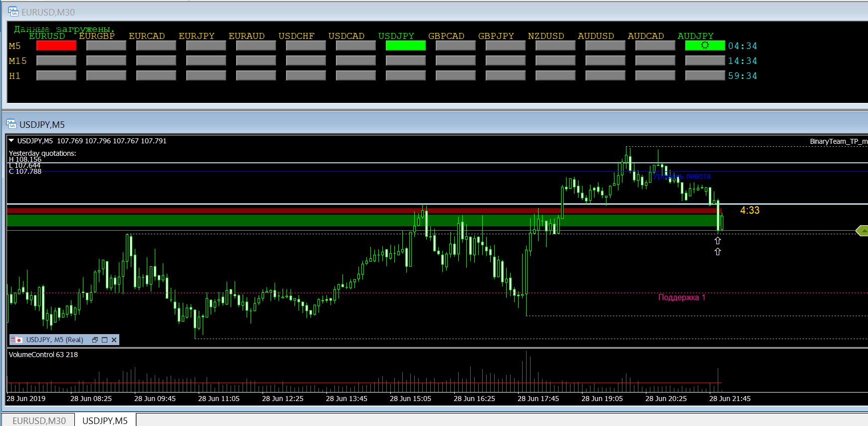Click the EURGBP M5 signal cell

click(x=106, y=46)
